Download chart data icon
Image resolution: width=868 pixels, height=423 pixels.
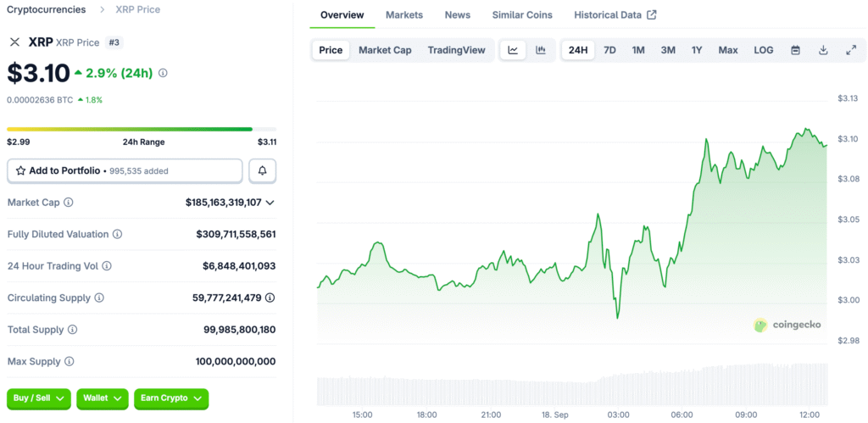(823, 50)
